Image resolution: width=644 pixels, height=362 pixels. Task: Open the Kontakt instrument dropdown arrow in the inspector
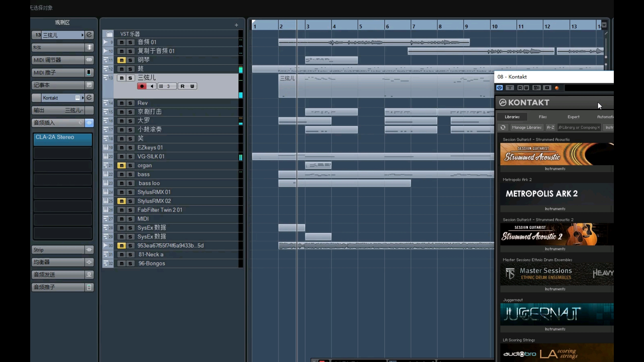point(83,98)
